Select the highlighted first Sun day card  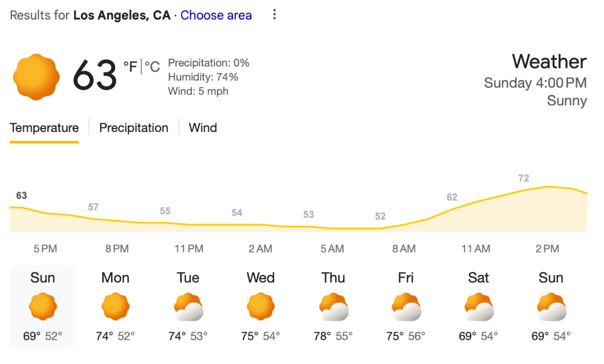43,306
